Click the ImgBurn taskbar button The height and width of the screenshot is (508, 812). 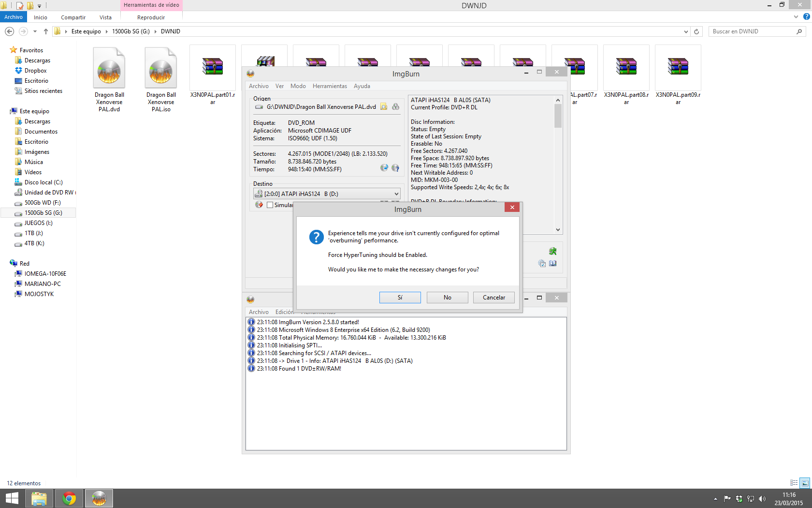pos(99,498)
